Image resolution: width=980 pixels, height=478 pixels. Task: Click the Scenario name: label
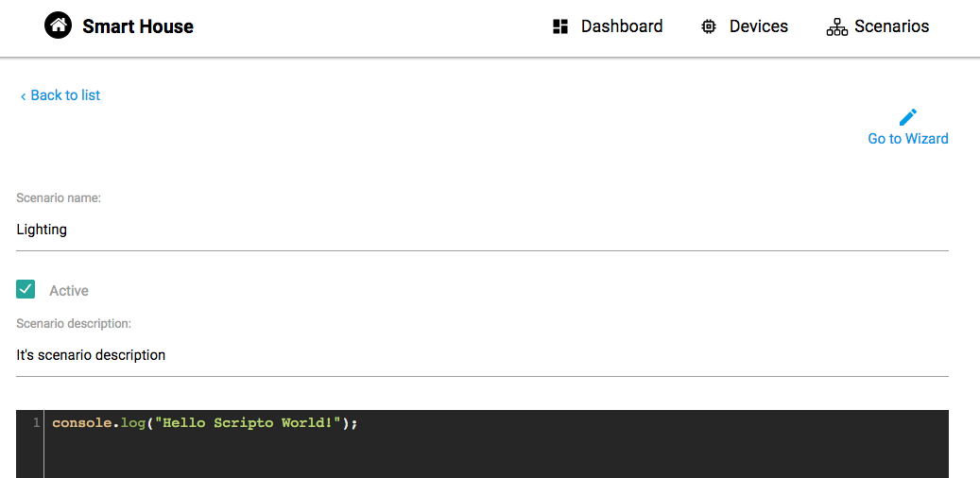[x=59, y=198]
